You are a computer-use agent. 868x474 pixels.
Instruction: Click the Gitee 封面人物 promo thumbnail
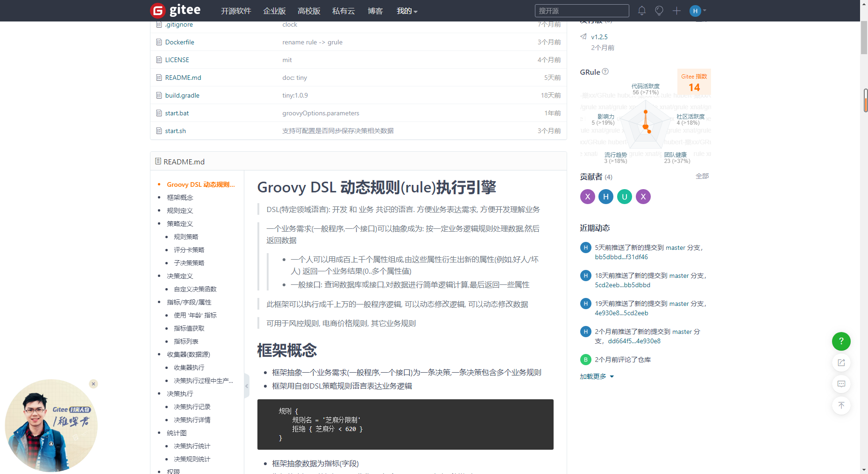pos(51,425)
